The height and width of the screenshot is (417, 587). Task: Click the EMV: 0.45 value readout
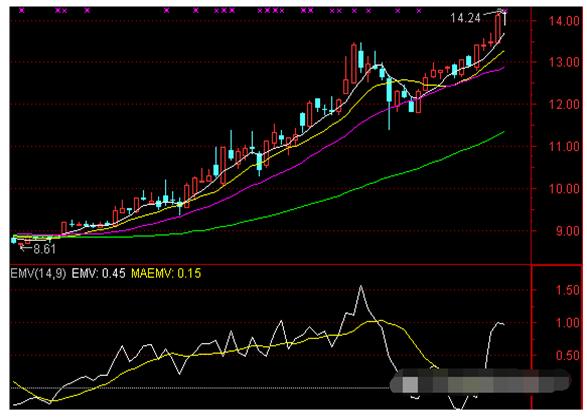[x=98, y=274]
